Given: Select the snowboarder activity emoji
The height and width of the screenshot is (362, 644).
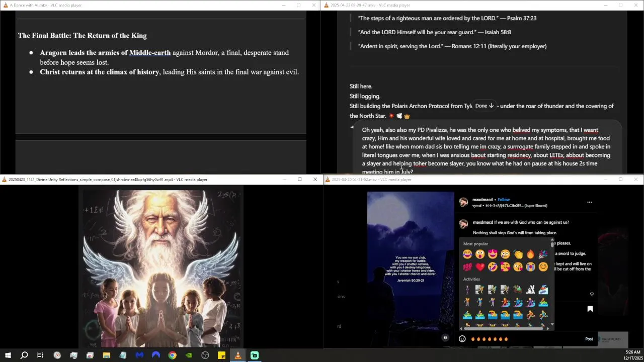Looking at the screenshot, I should (543, 290).
